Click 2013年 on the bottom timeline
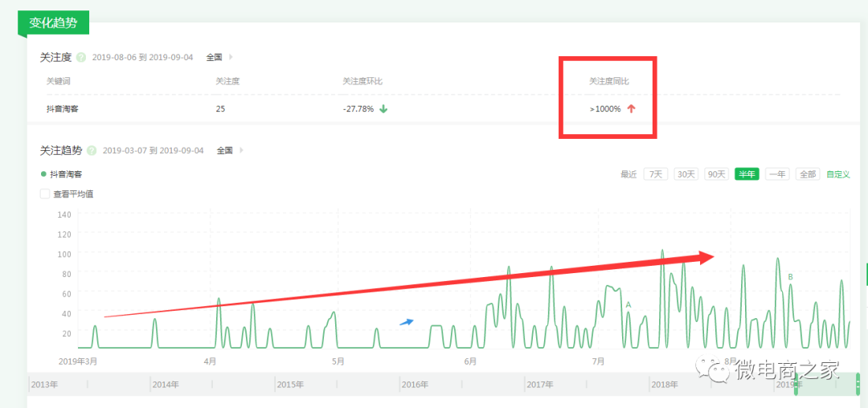 [x=43, y=384]
